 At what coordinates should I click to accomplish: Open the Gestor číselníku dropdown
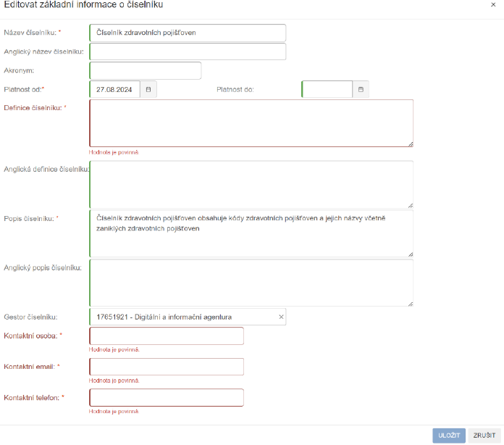(x=181, y=317)
